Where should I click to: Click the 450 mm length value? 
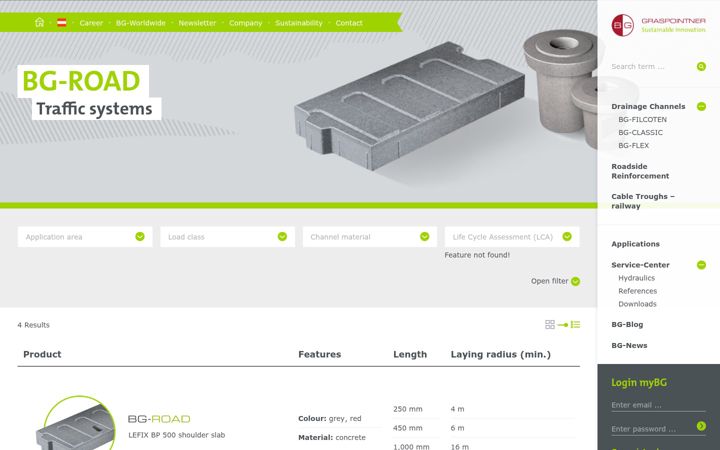pyautogui.click(x=408, y=428)
